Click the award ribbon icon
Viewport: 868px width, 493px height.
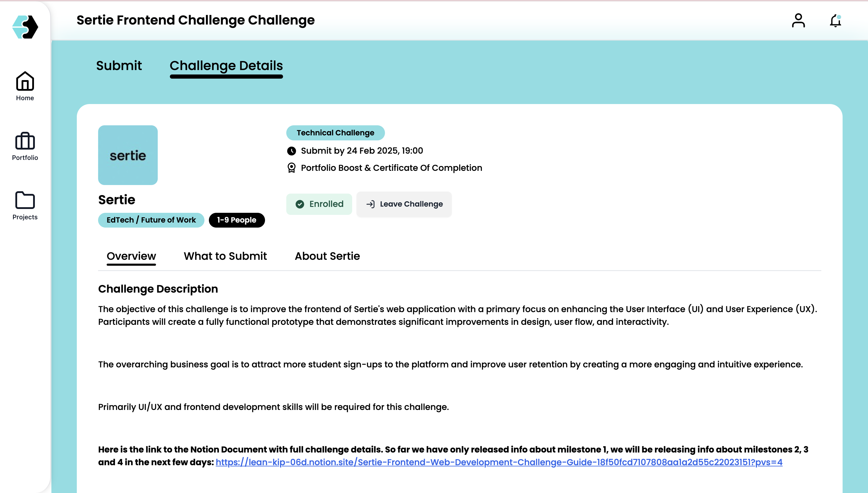coord(291,168)
